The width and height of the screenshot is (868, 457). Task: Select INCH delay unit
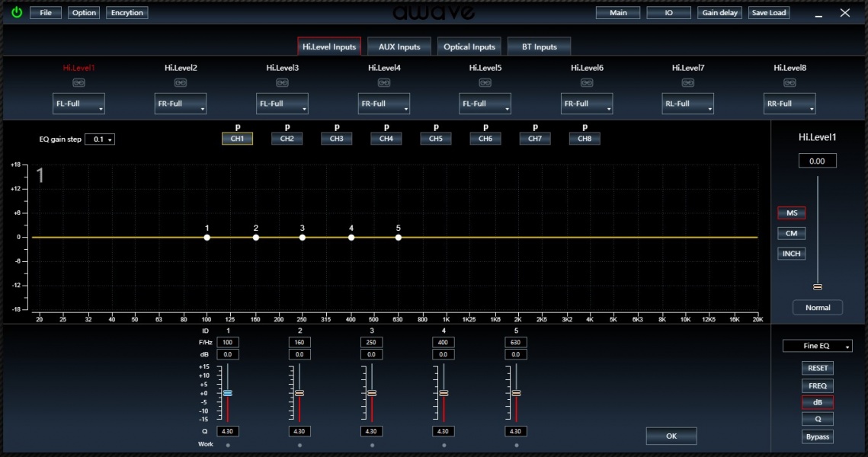point(792,254)
